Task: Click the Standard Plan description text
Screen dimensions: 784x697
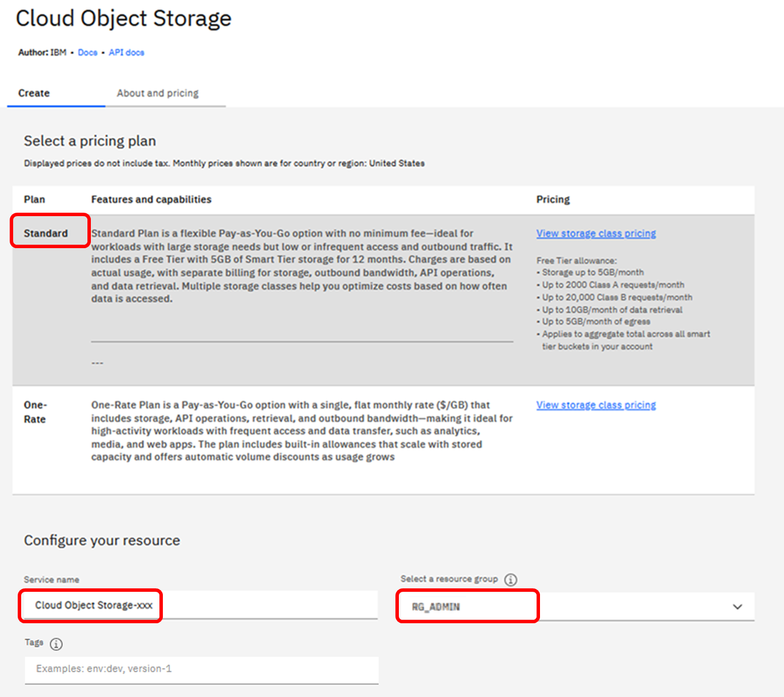Action: click(x=301, y=266)
